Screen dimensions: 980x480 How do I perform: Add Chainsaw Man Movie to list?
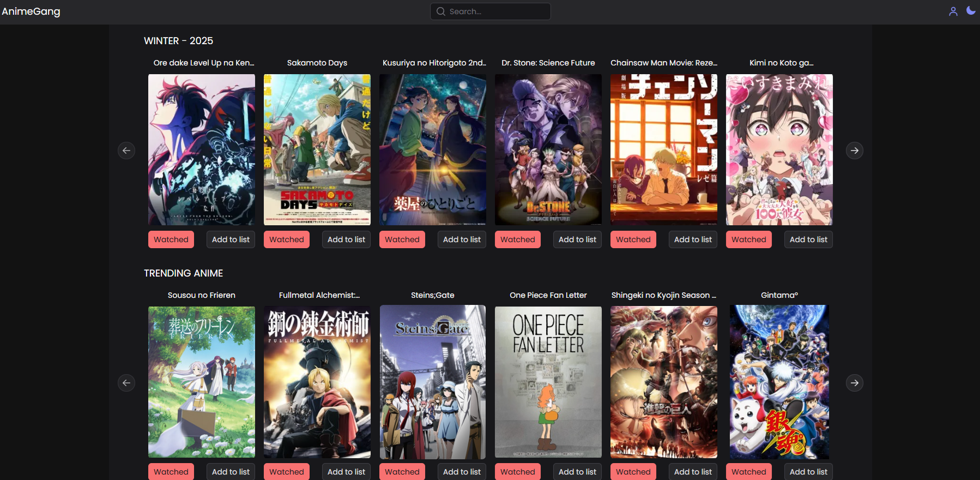click(x=693, y=239)
